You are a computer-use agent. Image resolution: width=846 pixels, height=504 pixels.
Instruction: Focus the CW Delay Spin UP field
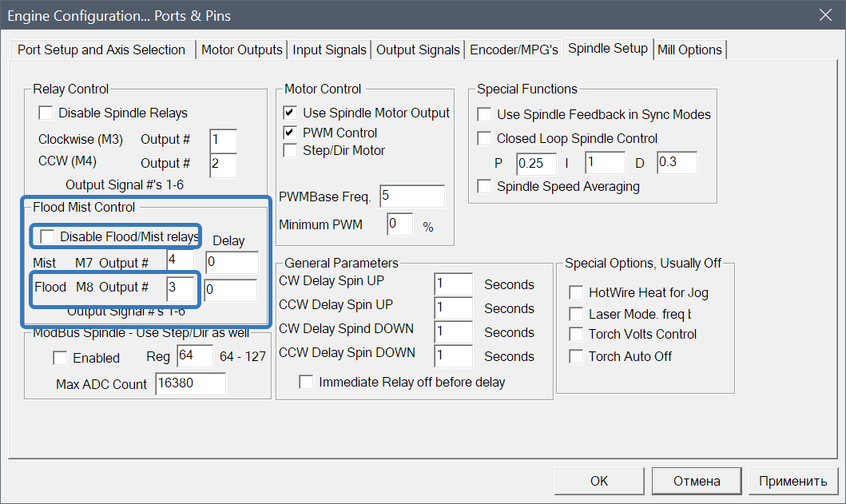coord(454,284)
